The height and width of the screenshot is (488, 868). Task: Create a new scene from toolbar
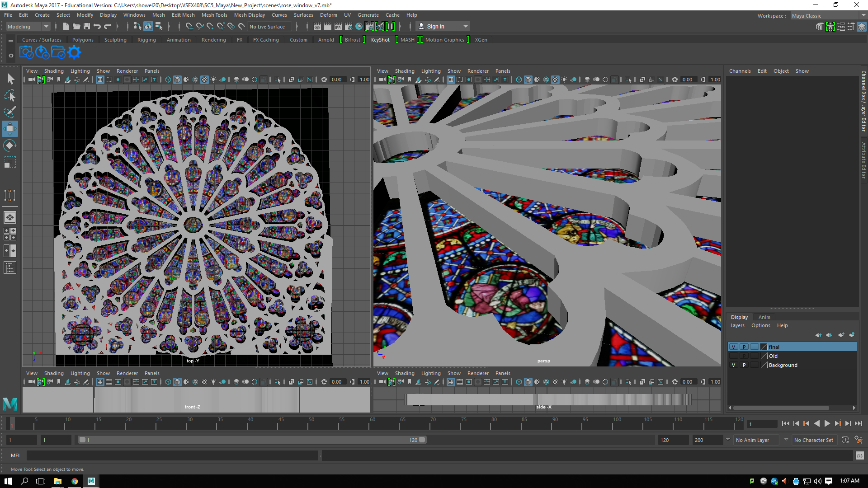(x=66, y=26)
